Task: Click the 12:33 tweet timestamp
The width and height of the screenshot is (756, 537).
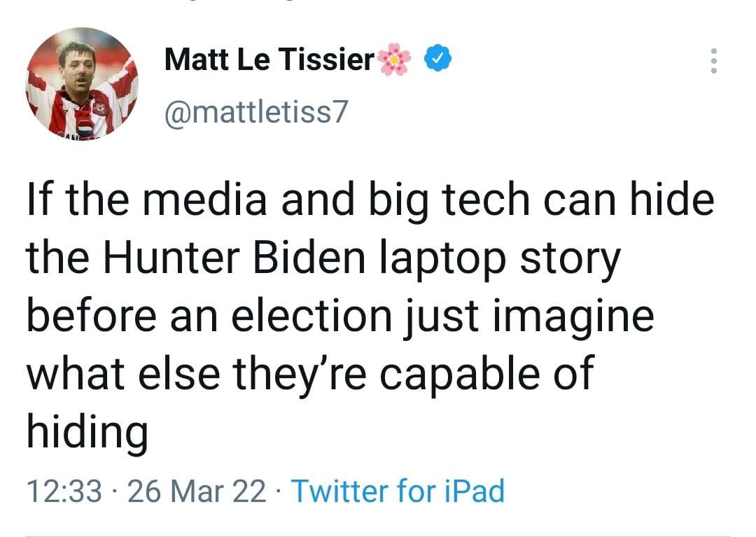Action: (64, 491)
